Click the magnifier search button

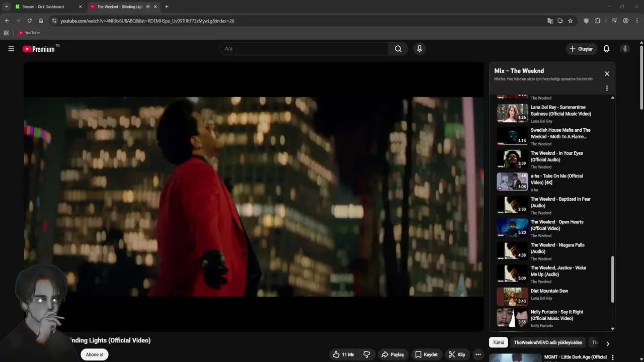(398, 49)
